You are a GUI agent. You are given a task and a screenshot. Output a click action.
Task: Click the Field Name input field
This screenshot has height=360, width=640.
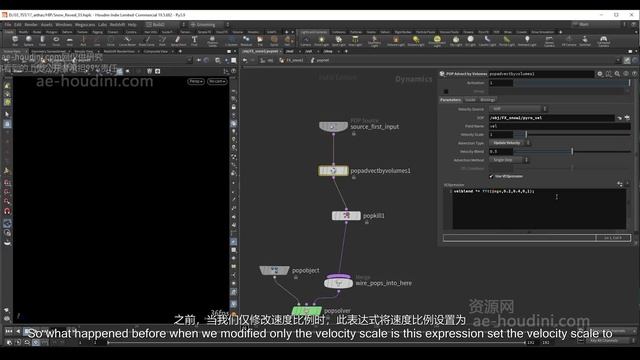point(560,126)
